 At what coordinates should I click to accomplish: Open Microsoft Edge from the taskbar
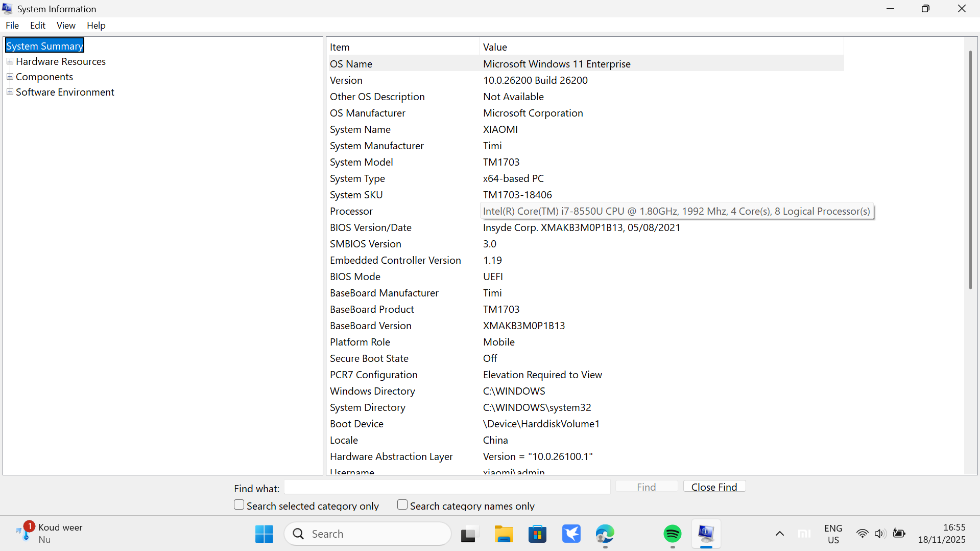click(x=605, y=534)
